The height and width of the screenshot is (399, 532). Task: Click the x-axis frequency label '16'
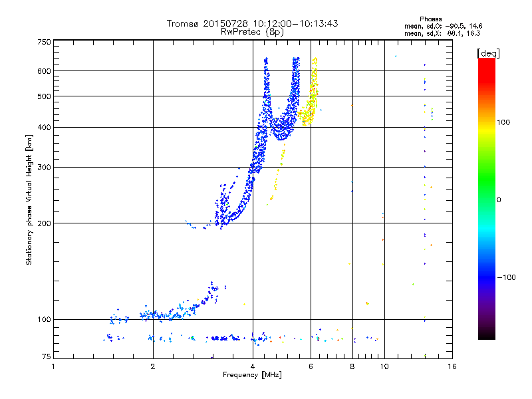(452, 366)
